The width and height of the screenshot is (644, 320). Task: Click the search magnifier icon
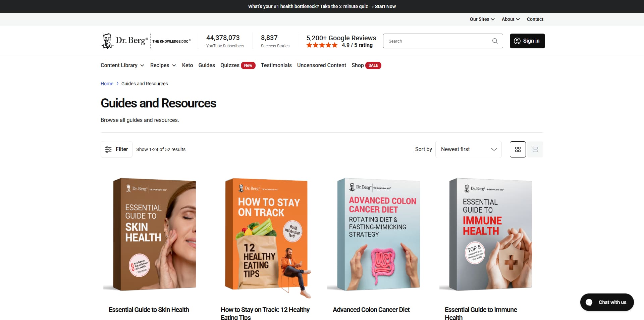click(x=495, y=41)
